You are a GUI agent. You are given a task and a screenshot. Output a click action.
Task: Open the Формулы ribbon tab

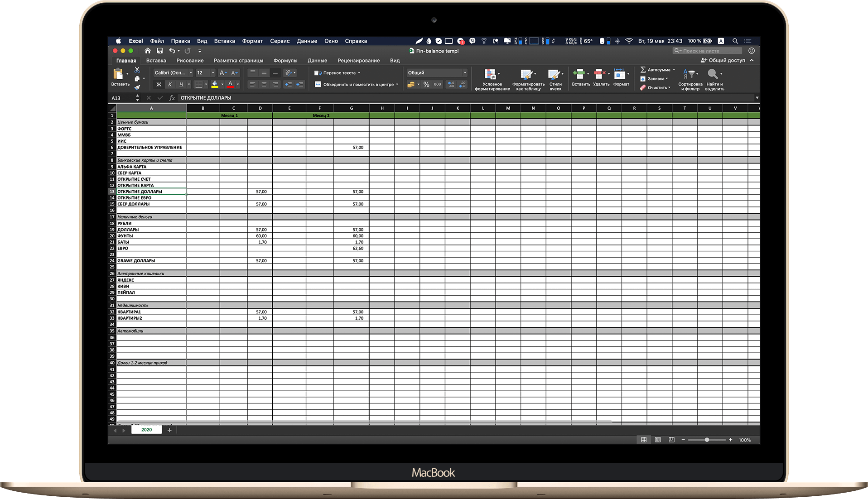[x=285, y=60]
